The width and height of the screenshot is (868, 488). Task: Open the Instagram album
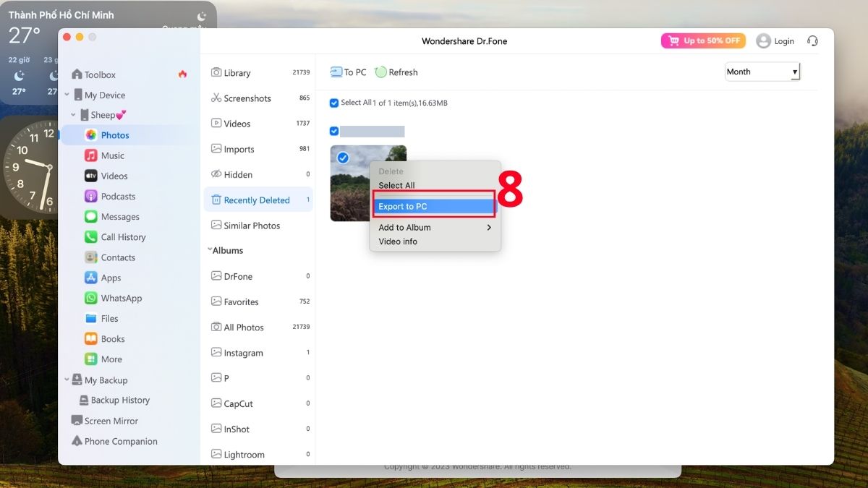(258, 353)
